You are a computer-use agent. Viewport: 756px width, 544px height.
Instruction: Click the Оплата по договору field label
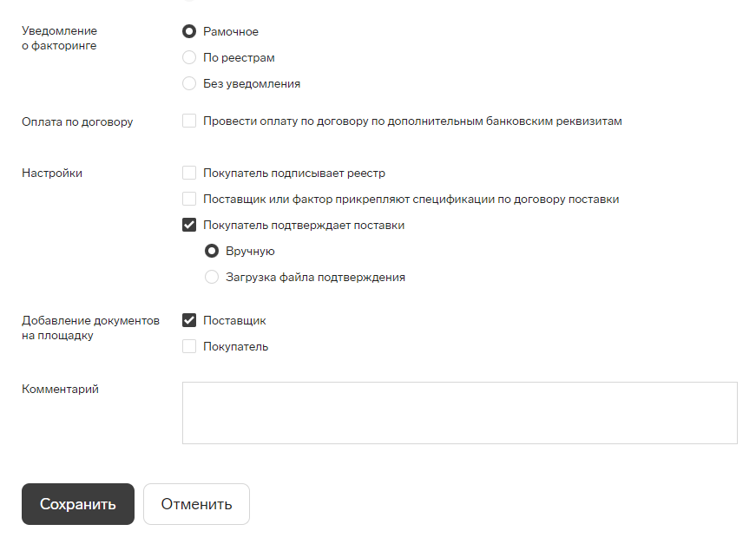coord(77,122)
